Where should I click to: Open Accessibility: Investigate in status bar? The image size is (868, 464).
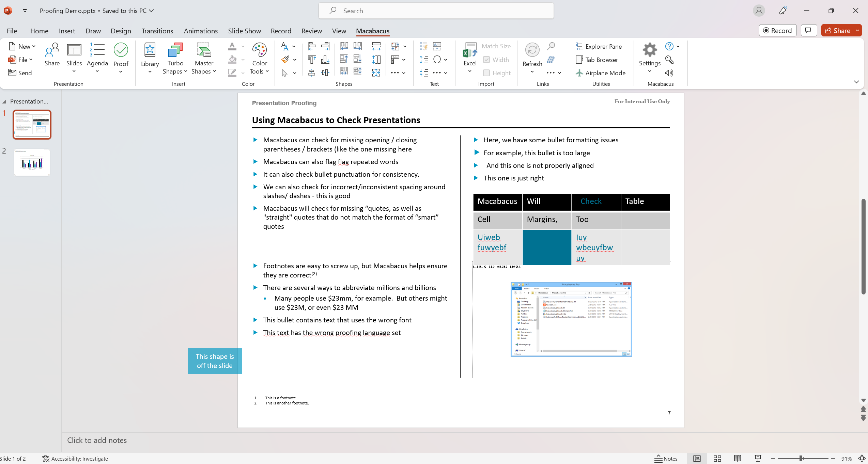tap(75, 459)
